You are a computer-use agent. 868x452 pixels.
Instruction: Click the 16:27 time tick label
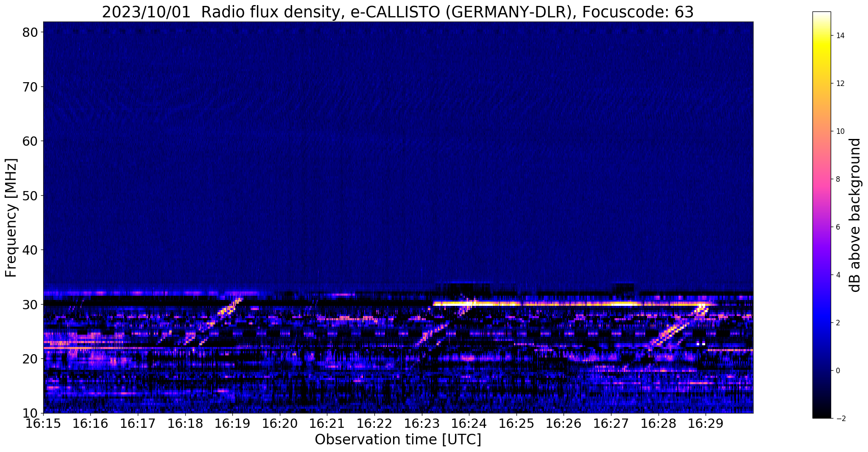tap(611, 424)
